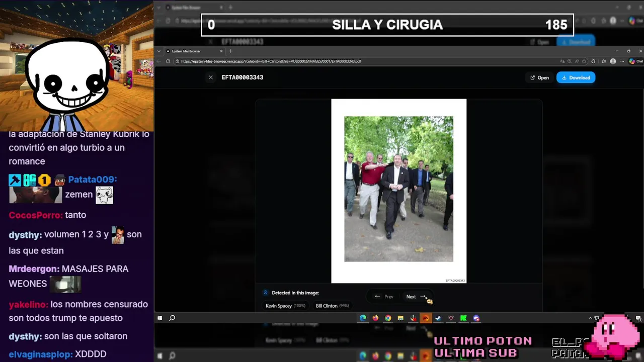Open Copilot Chat button
Screen dimensions: 644x362
(635, 61)
